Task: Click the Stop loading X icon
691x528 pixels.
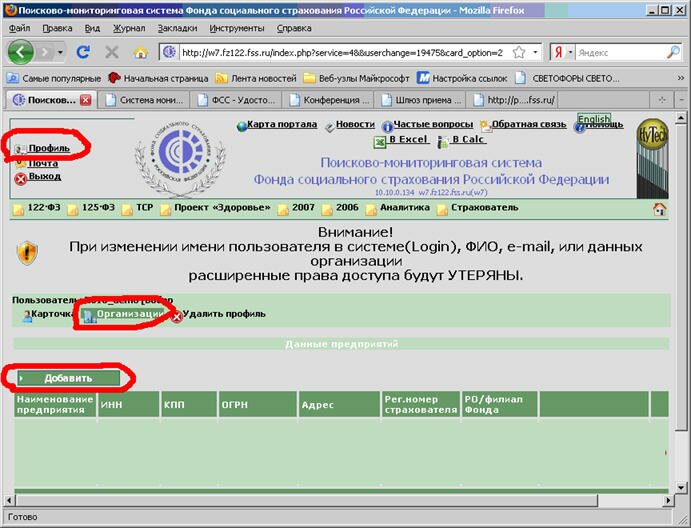Action: pyautogui.click(x=111, y=52)
